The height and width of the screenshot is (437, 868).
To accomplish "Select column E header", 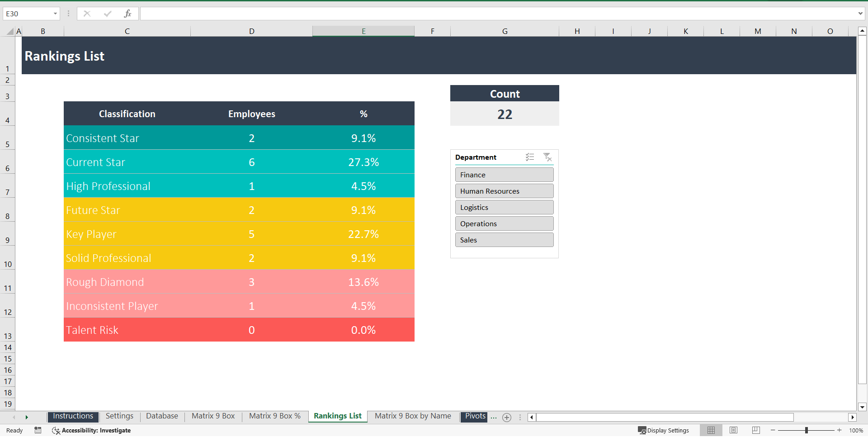I will [363, 31].
